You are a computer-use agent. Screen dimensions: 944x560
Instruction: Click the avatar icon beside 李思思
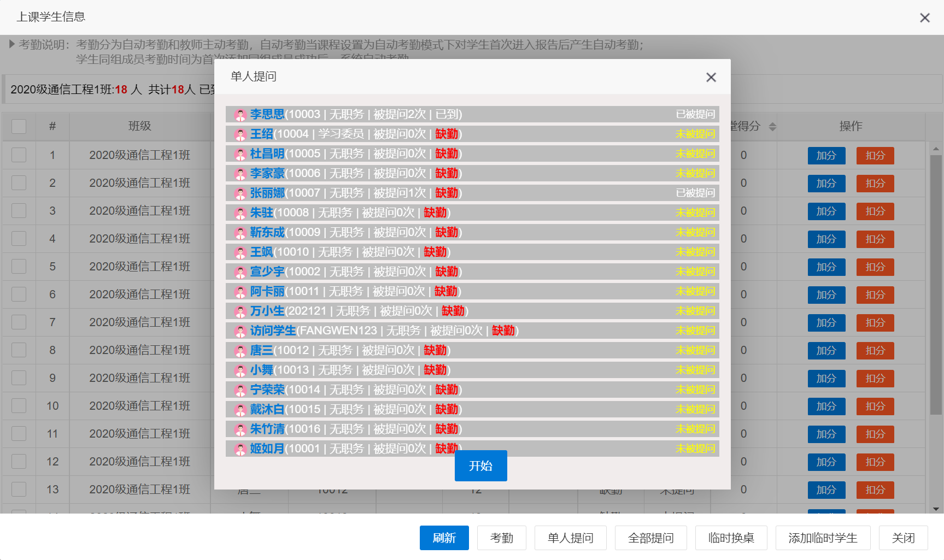[240, 115]
